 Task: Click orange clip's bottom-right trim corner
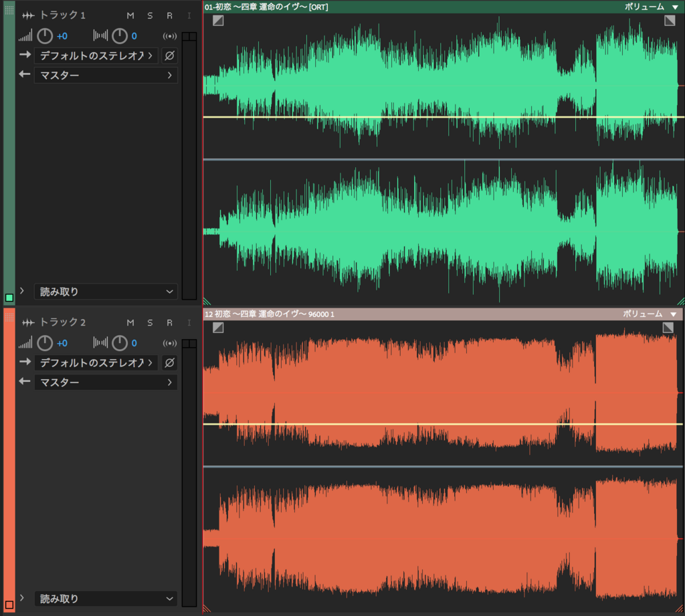coord(680,608)
